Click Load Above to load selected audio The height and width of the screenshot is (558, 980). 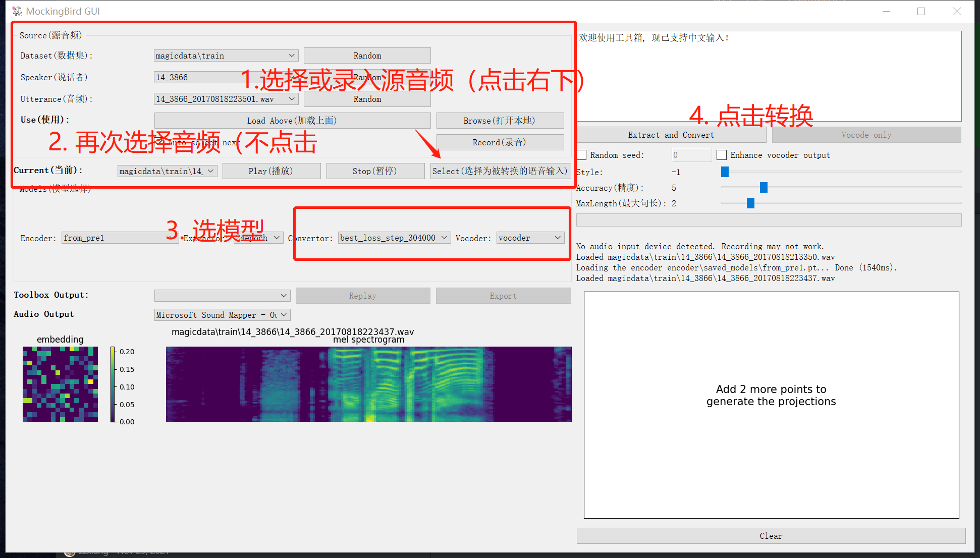point(292,120)
